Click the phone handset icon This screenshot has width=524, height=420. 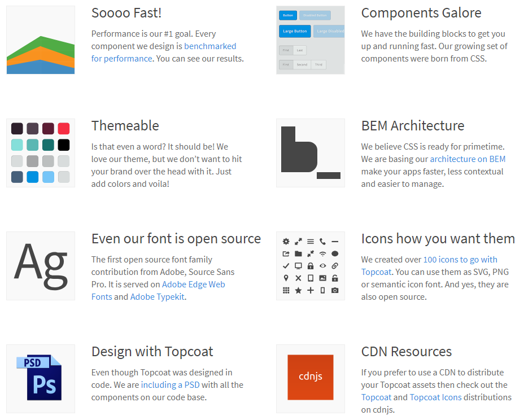pyautogui.click(x=322, y=241)
